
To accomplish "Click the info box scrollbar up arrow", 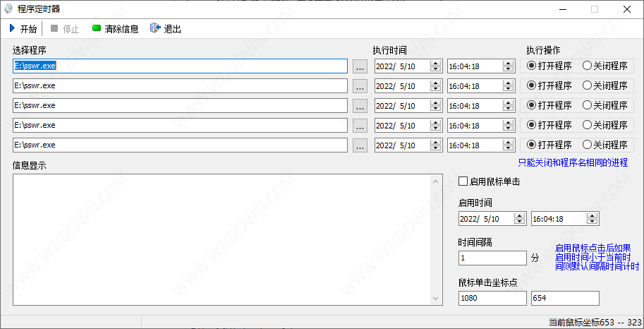I will click(x=436, y=180).
